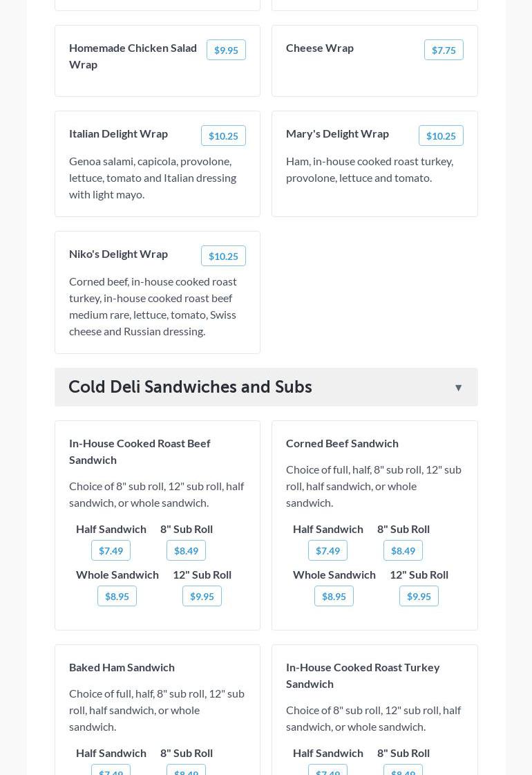Click the $9.95 Homemade Chicken Salad Wrap price

click(x=226, y=50)
